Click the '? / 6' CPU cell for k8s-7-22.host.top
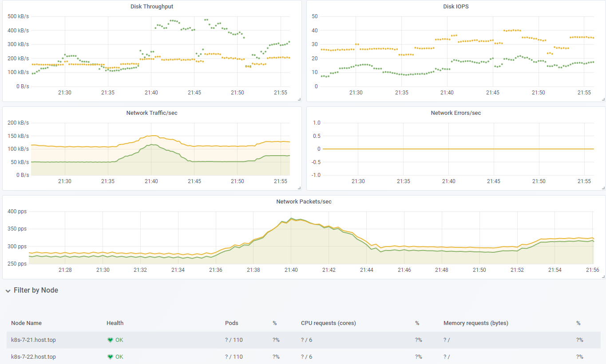606x364 pixels. [x=306, y=357]
